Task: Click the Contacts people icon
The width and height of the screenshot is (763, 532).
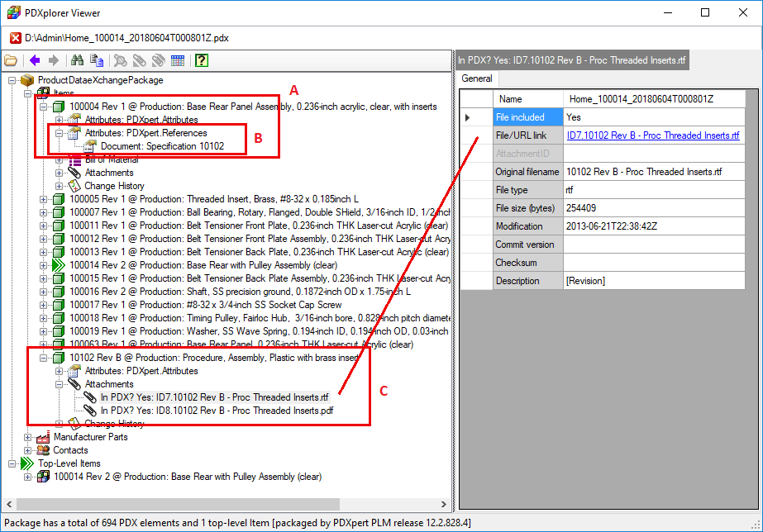Action: [43, 450]
